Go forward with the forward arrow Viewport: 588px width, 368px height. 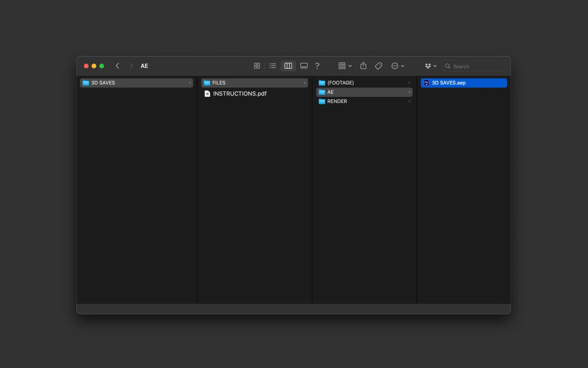[131, 66]
